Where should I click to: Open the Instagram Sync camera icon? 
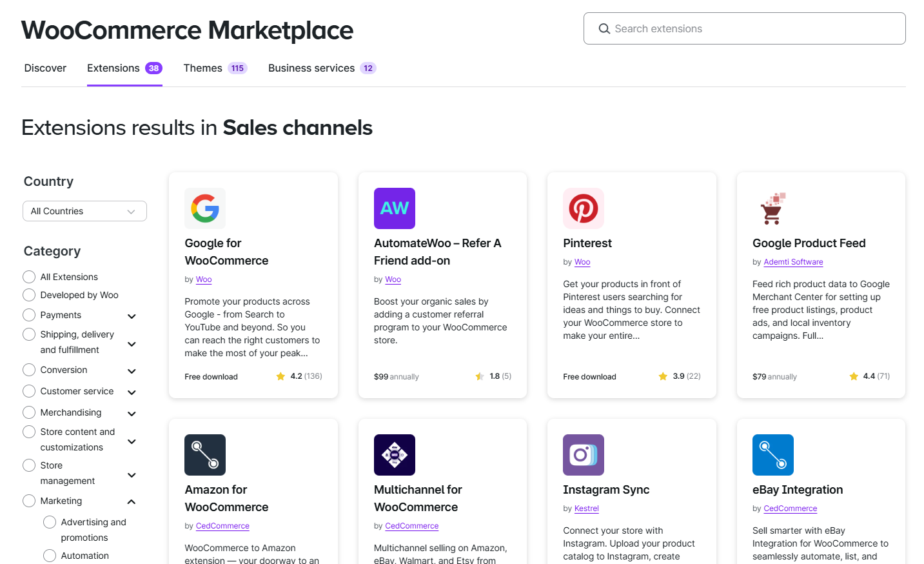[x=583, y=455]
